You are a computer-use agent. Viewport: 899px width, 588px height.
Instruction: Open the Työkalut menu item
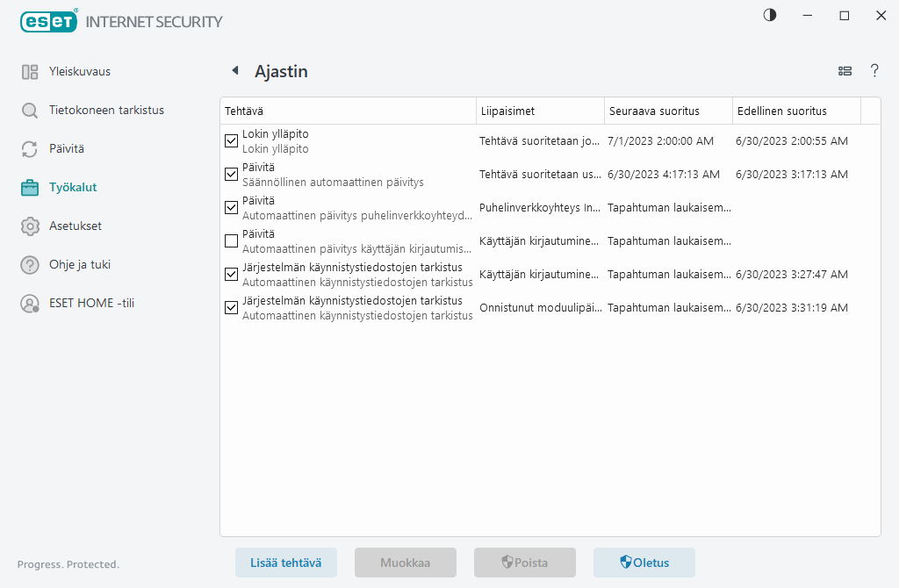point(73,188)
